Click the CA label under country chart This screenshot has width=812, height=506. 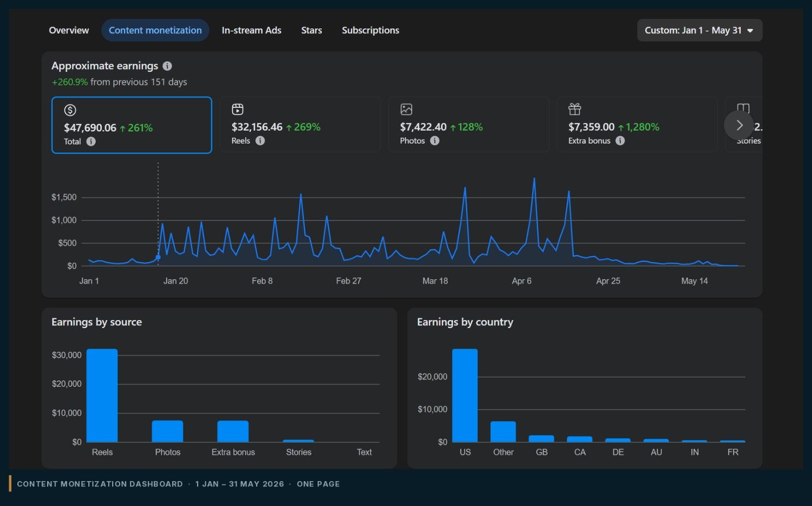tap(580, 452)
